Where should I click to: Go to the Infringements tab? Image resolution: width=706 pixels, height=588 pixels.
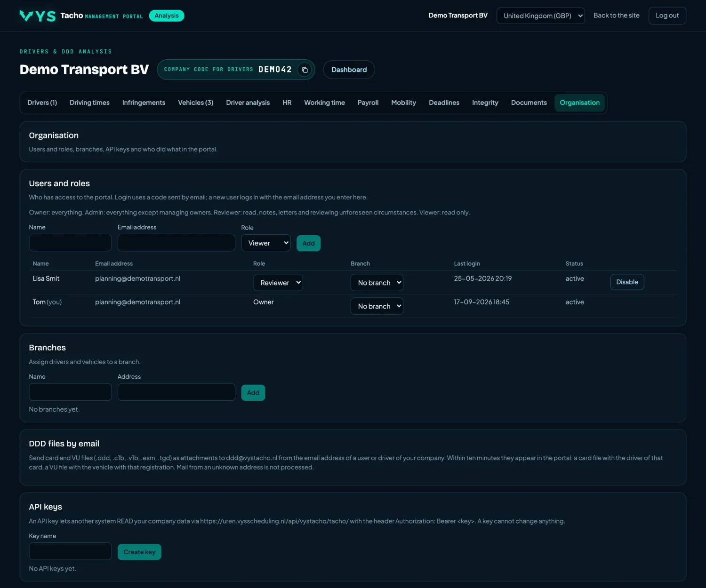144,103
